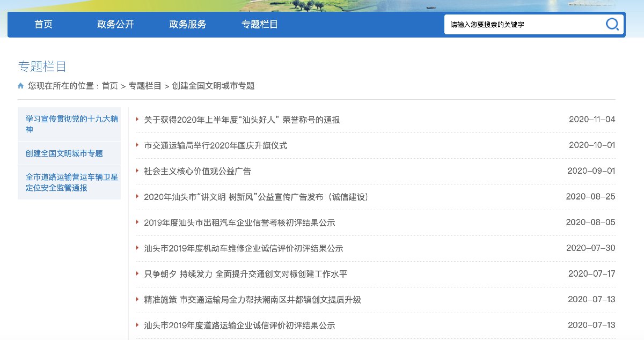This screenshot has width=644, height=340.
Task: Click into the keyword search field
Action: (x=523, y=25)
